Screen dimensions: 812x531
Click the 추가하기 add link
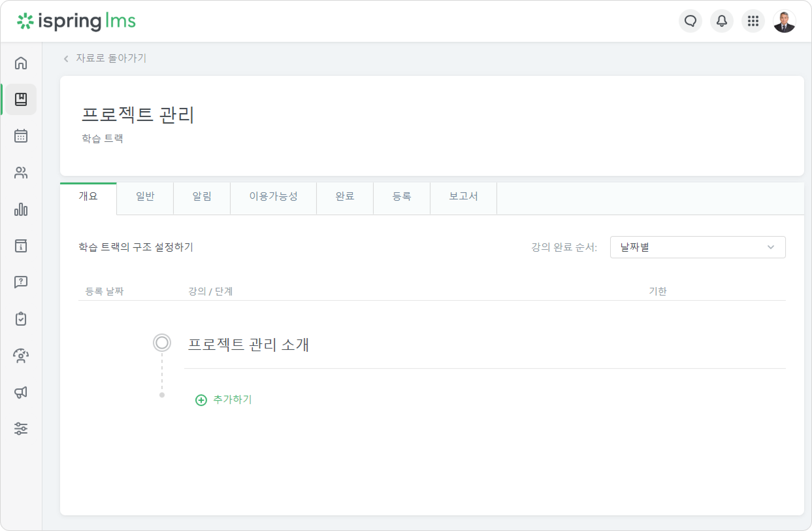pyautogui.click(x=224, y=400)
